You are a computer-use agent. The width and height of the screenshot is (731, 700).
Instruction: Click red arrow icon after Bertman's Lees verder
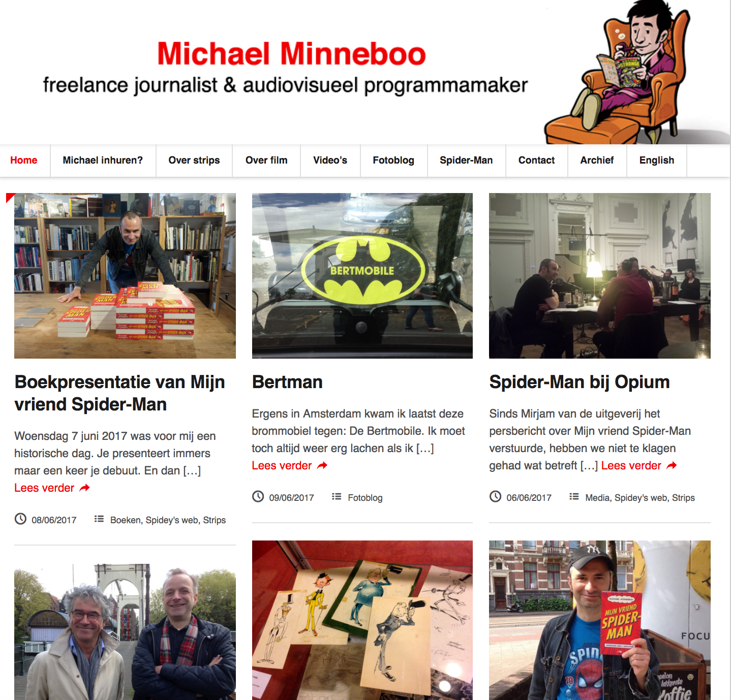point(322,465)
